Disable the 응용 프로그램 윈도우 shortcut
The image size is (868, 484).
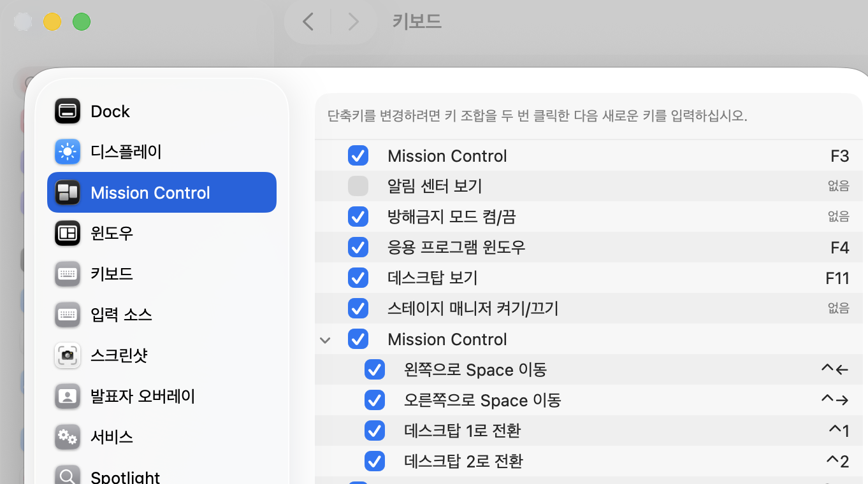tap(358, 247)
